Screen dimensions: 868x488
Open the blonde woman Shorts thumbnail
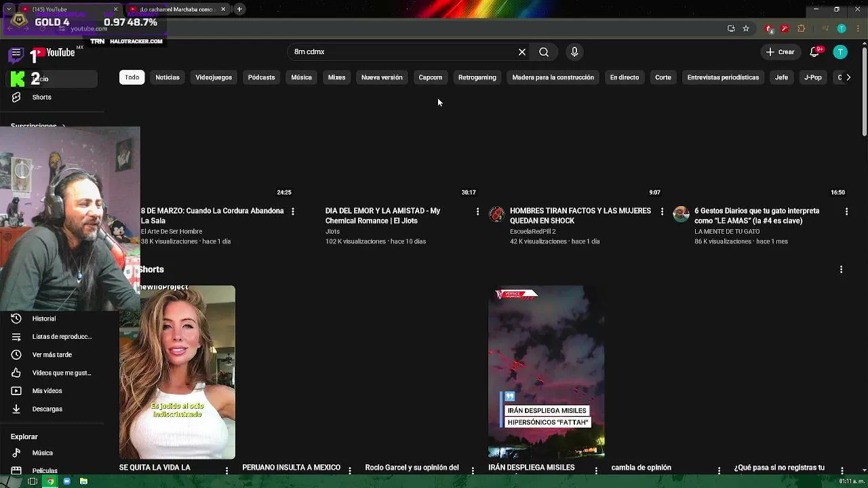(178, 372)
